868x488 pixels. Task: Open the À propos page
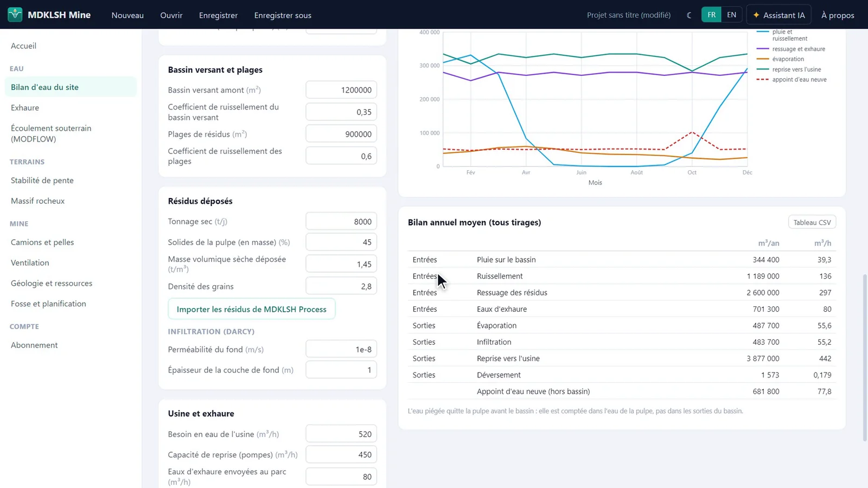click(x=838, y=15)
